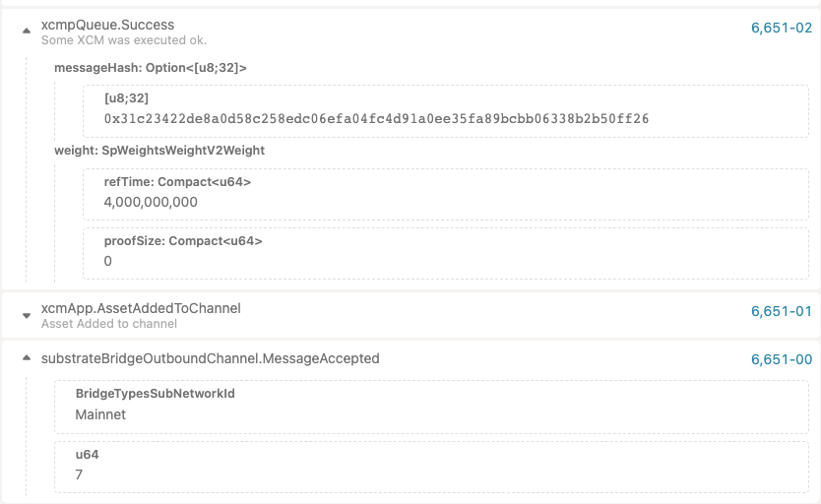The height and width of the screenshot is (504, 821).
Task: Click the u64 value 7
Action: (x=79, y=474)
